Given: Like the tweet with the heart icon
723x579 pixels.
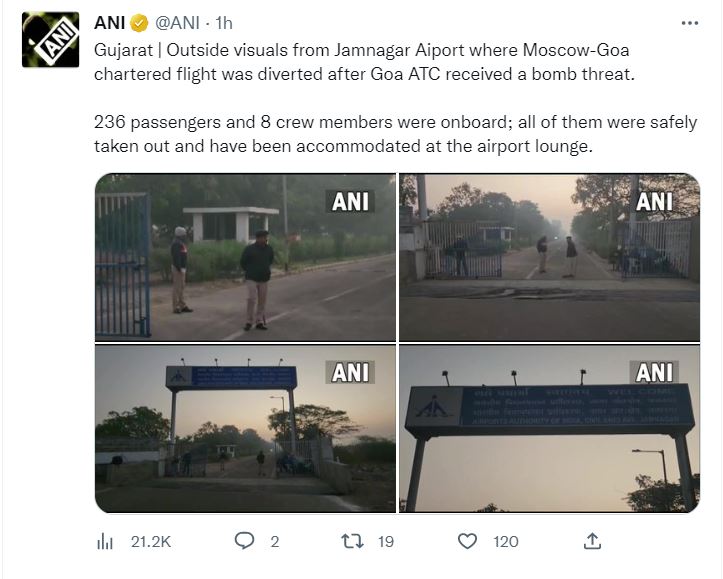Looking at the screenshot, I should tap(467, 541).
